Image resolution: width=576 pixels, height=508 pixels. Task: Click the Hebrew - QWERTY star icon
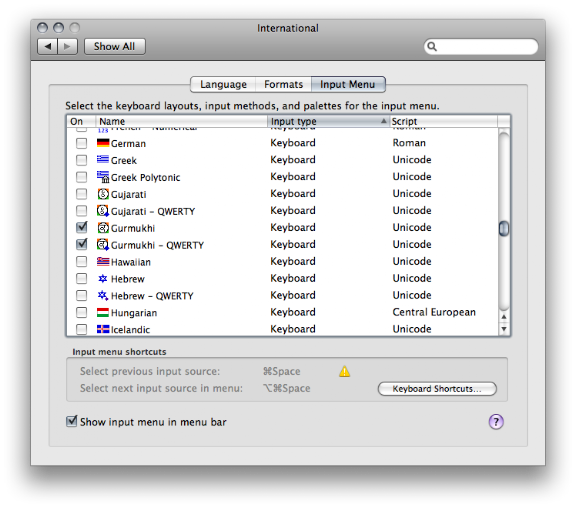[x=103, y=295]
